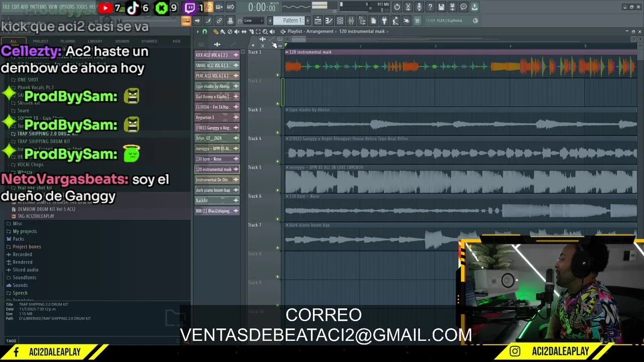Switch to the KICK browser tab

177,41
